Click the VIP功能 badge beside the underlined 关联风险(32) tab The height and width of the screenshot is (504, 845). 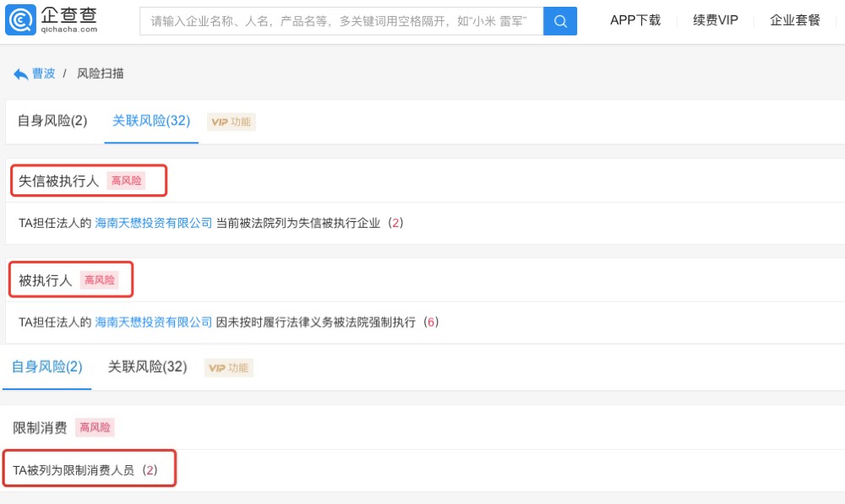(x=231, y=122)
